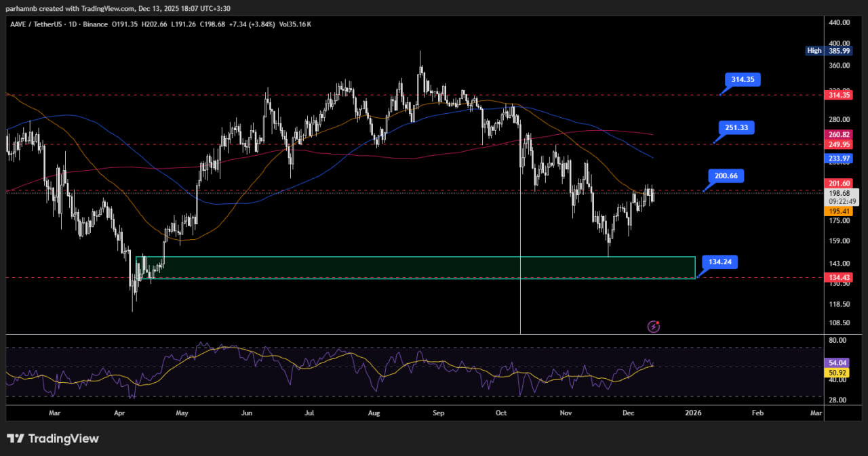Click the purple lightning bolt icon
The width and height of the screenshot is (868, 456).
pyautogui.click(x=654, y=327)
